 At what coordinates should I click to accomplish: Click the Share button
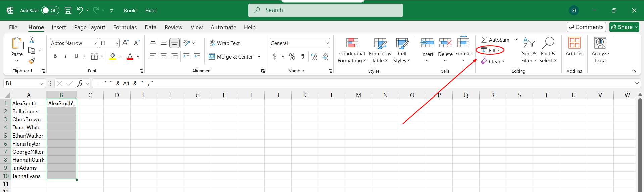point(624,27)
